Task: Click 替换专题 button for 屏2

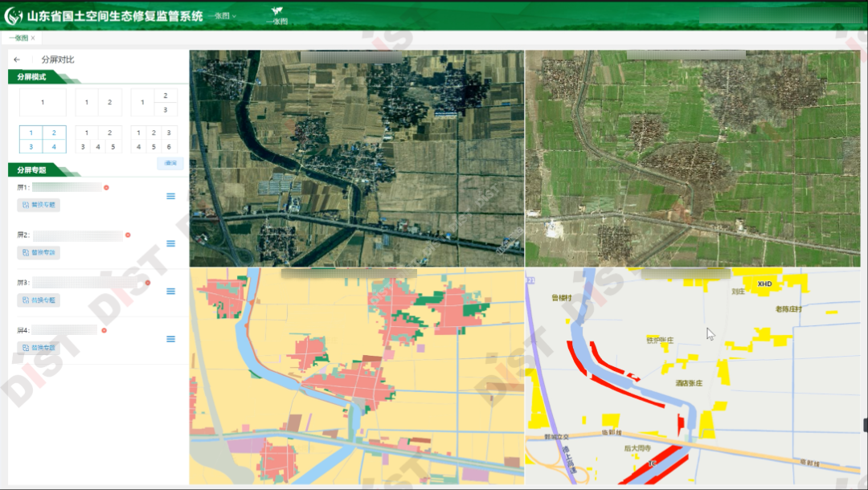Action: (39, 253)
